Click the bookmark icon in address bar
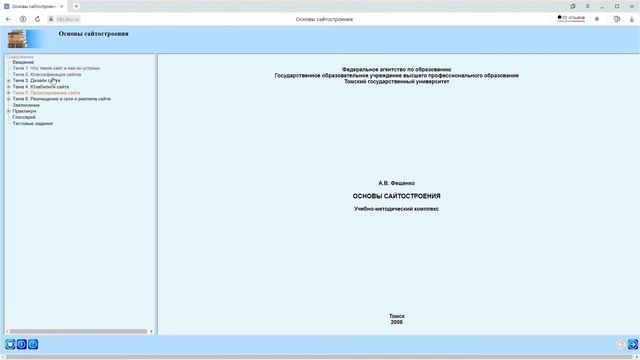The height and width of the screenshot is (360, 640). click(x=597, y=19)
